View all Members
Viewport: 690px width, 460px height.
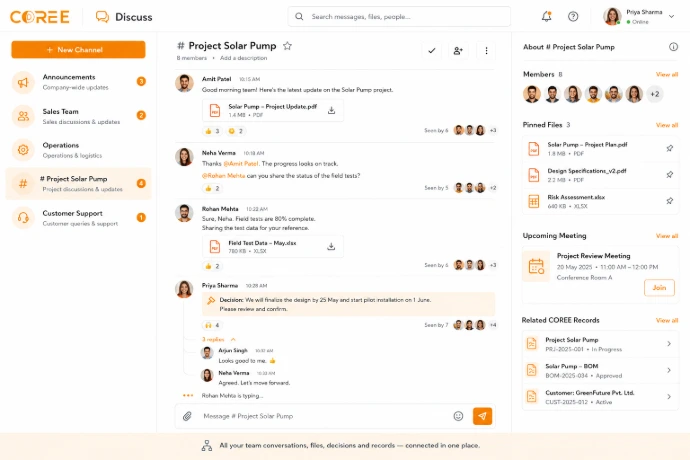[x=667, y=74]
